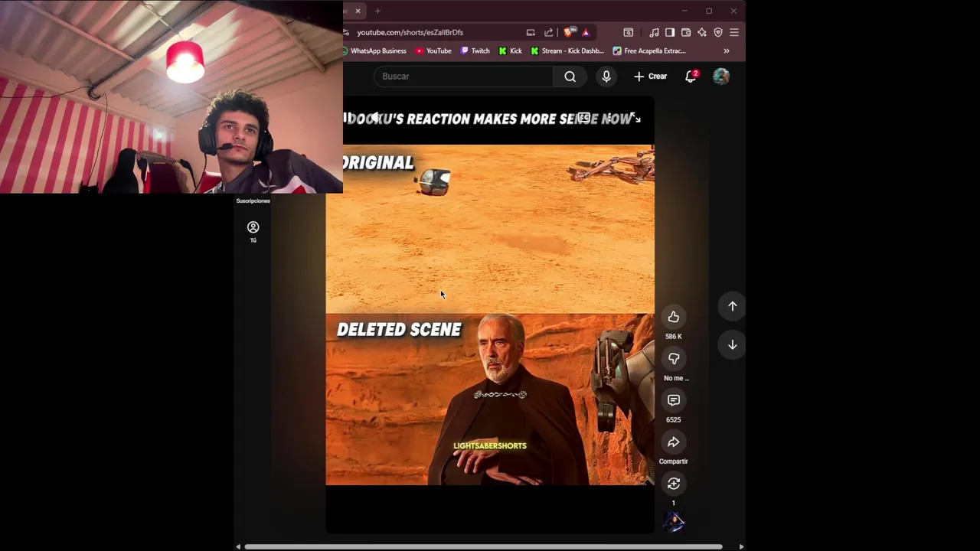Click the scrollbar right arrow
The width and height of the screenshot is (980, 551).
click(741, 546)
